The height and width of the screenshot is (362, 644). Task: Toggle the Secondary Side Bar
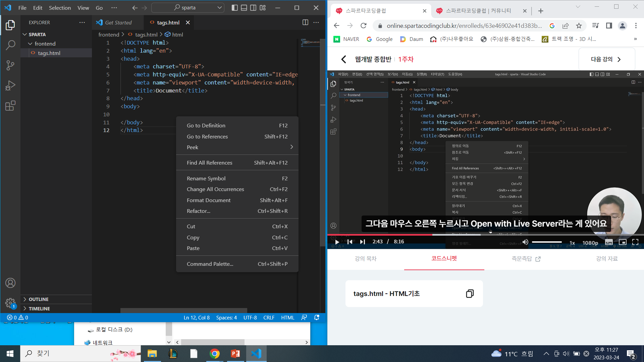click(x=253, y=8)
